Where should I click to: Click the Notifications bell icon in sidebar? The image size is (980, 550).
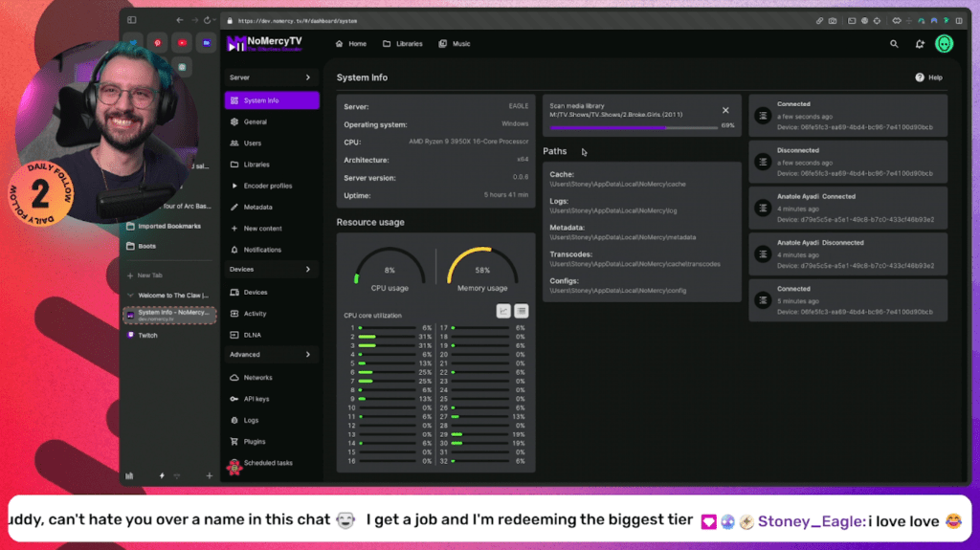(x=234, y=250)
